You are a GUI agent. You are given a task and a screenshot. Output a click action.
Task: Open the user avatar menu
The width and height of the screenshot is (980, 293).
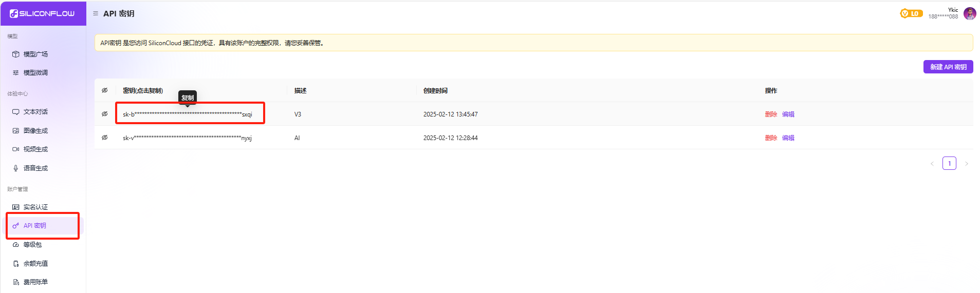(970, 13)
